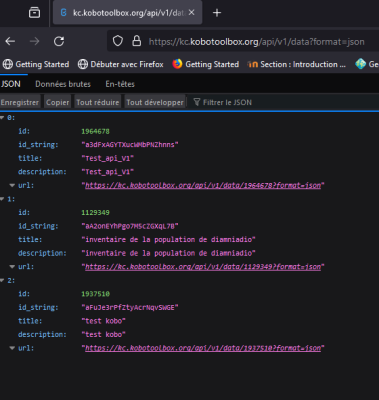
Task: Collapse the url row under item 2
Action: tap(12, 348)
